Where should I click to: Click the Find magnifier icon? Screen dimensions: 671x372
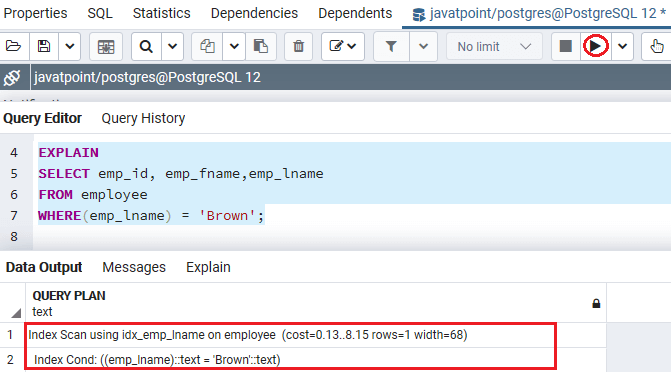146,46
